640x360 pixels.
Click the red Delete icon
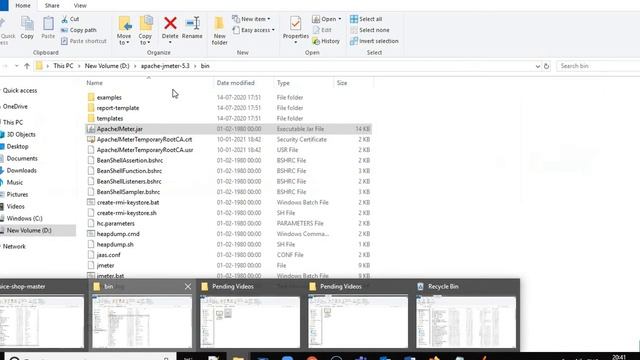pyautogui.click(x=170, y=23)
